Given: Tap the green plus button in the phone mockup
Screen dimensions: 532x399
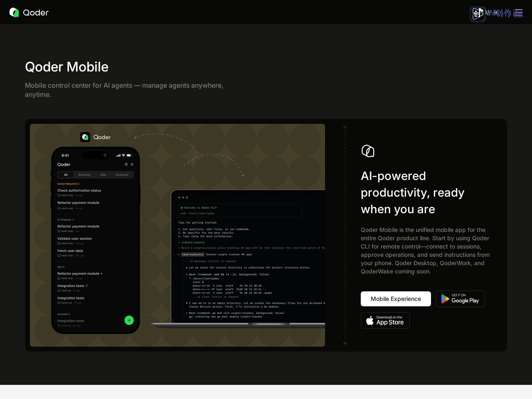Looking at the screenshot, I should 129,320.
